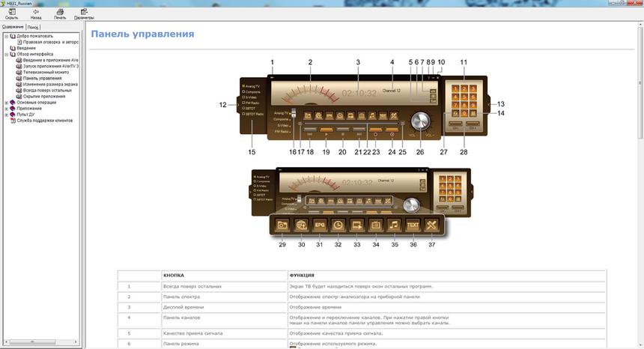Open the Введение topic
The width and height of the screenshot is (644, 349).
pos(26,48)
